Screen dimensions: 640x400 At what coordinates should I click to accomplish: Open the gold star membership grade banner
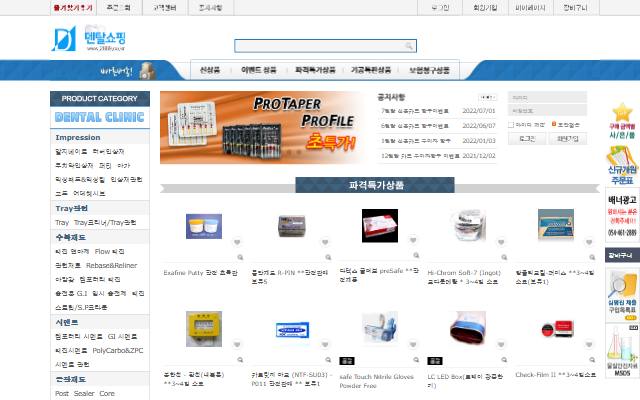coord(622,121)
